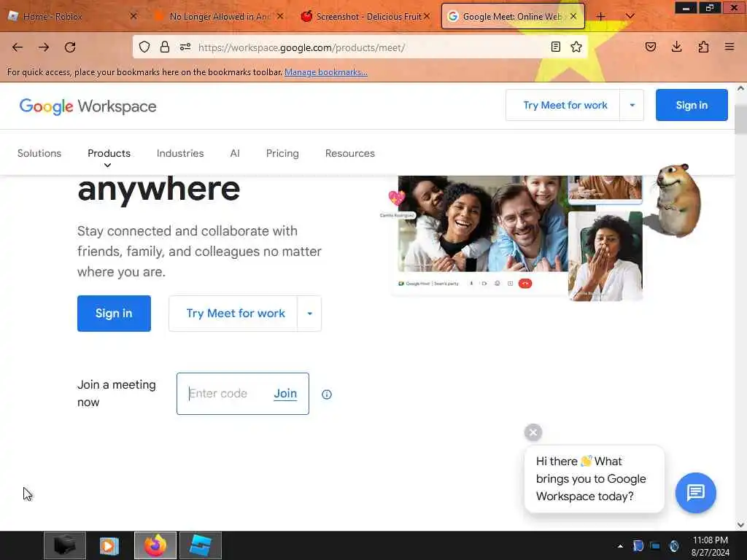
Task: Click the Firefox taskbar icon
Action: (155, 545)
